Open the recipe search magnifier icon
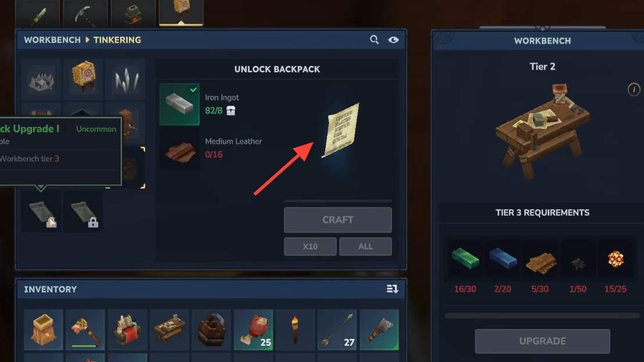Image resolution: width=644 pixels, height=362 pixels. (374, 40)
